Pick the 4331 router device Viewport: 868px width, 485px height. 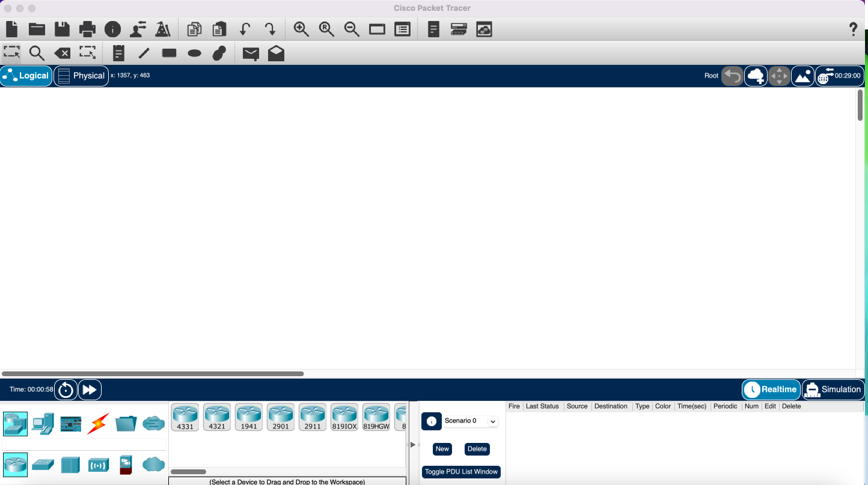coord(185,417)
